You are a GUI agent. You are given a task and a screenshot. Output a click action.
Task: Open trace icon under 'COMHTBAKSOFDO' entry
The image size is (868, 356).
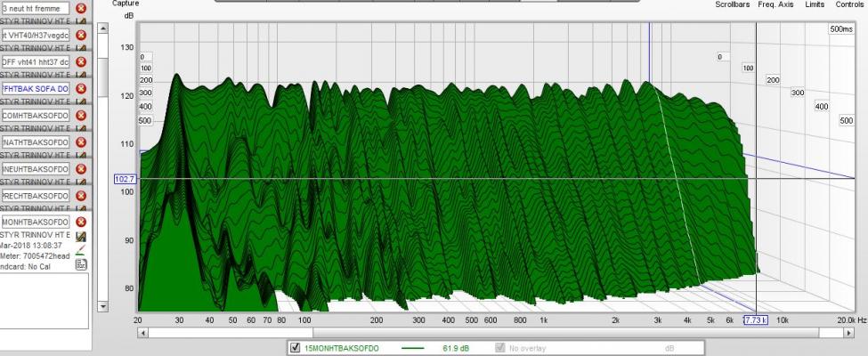tap(81, 128)
